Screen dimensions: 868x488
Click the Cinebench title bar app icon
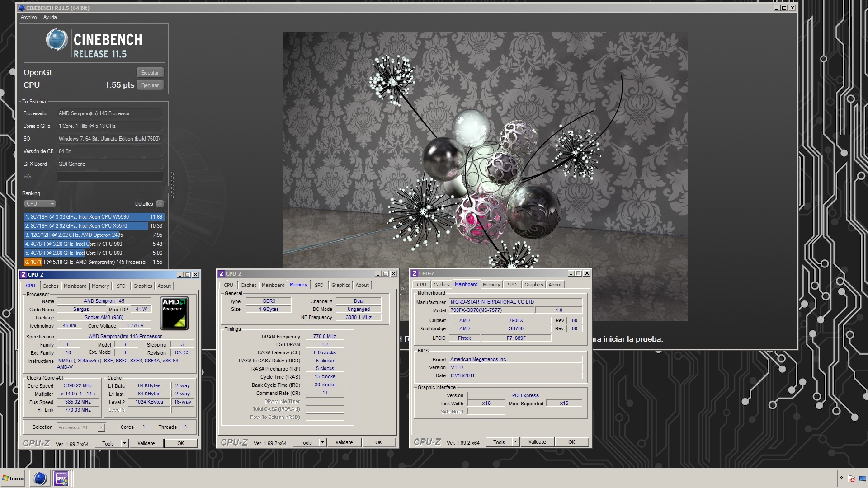click(x=21, y=8)
